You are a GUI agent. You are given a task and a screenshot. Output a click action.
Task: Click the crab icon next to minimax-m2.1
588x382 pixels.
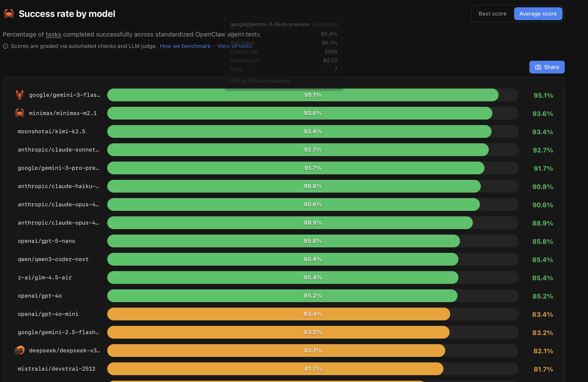tap(20, 113)
